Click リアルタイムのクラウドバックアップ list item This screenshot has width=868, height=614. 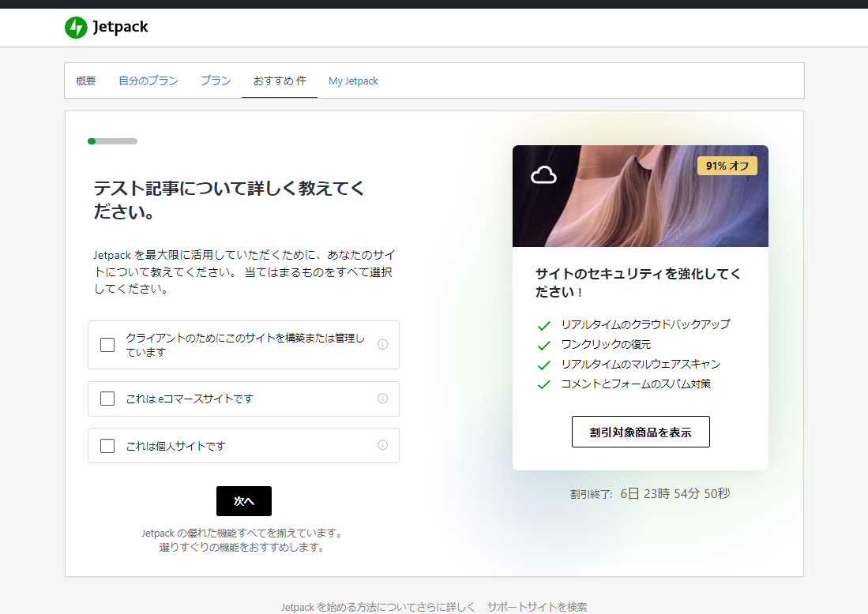click(645, 324)
